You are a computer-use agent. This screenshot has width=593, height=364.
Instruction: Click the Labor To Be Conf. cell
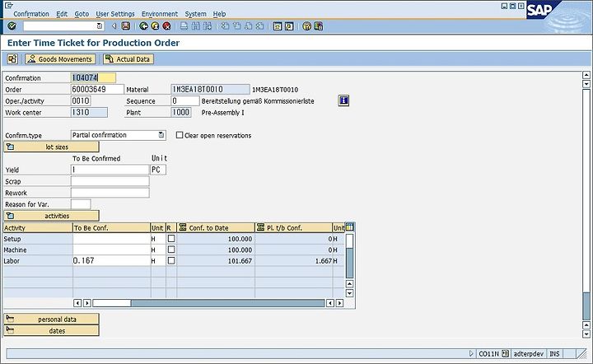click(111, 260)
